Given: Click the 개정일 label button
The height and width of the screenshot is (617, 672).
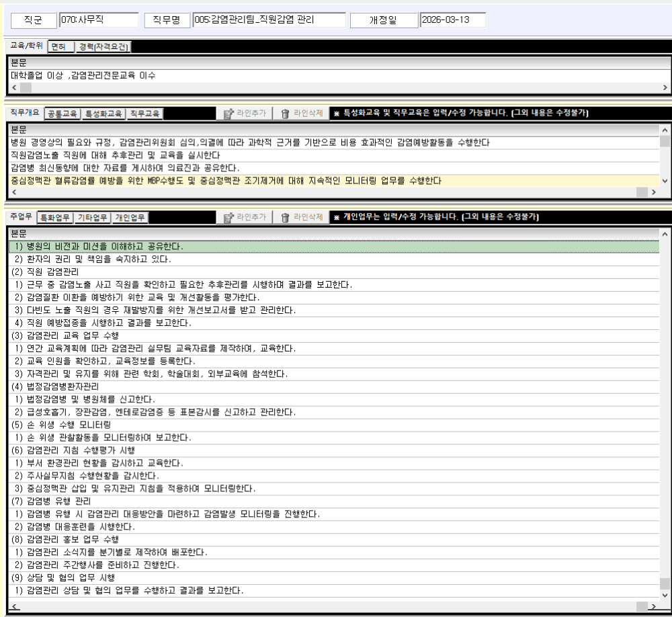Looking at the screenshot, I should tap(384, 20).
